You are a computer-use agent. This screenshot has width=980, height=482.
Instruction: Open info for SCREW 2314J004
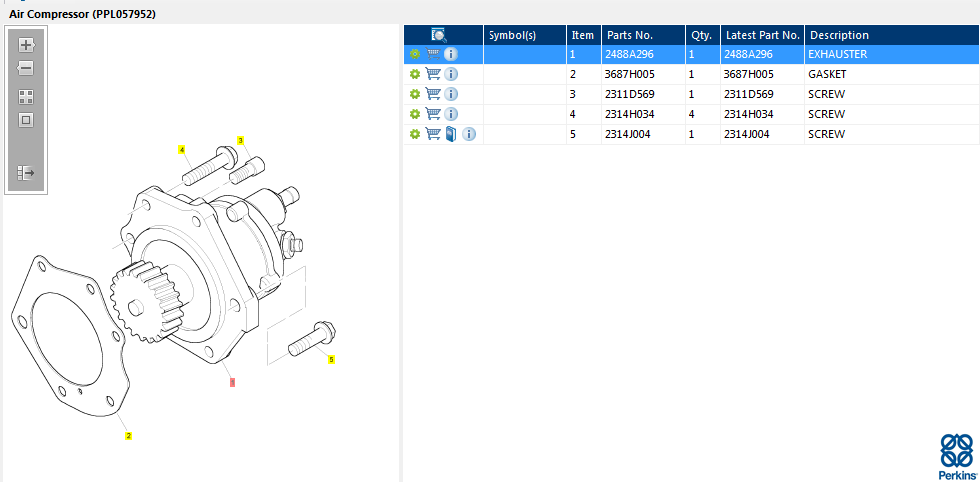click(469, 135)
